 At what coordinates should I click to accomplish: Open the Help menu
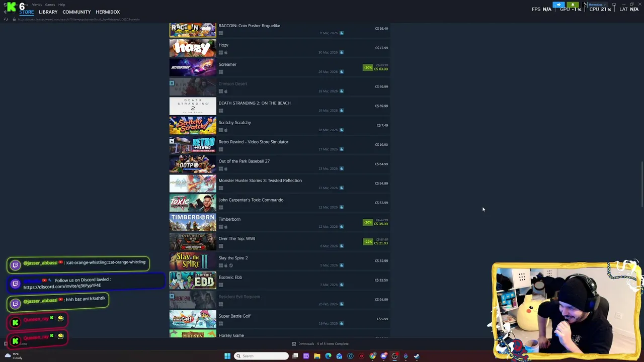point(61,5)
